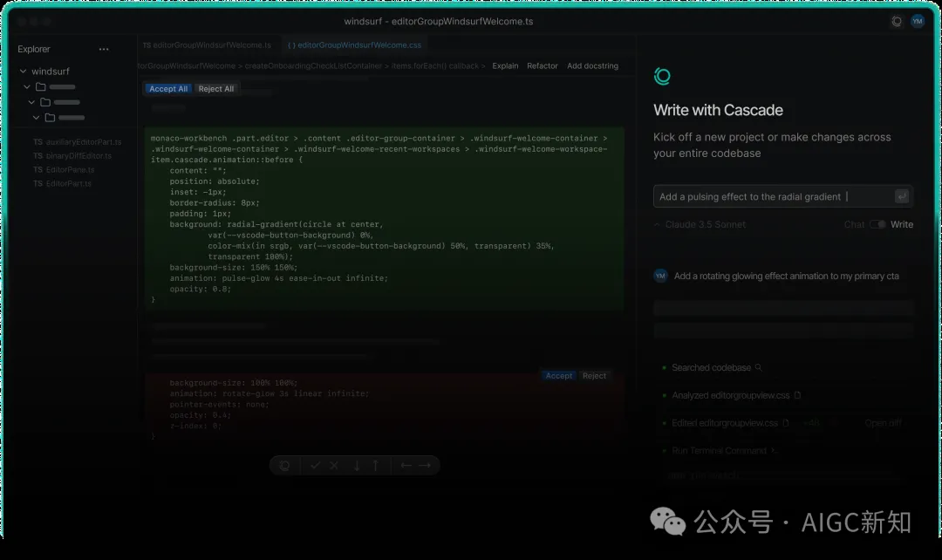The width and height of the screenshot is (942, 560).
Task: Open the diff for editorgroupview.css
Action: pos(883,422)
